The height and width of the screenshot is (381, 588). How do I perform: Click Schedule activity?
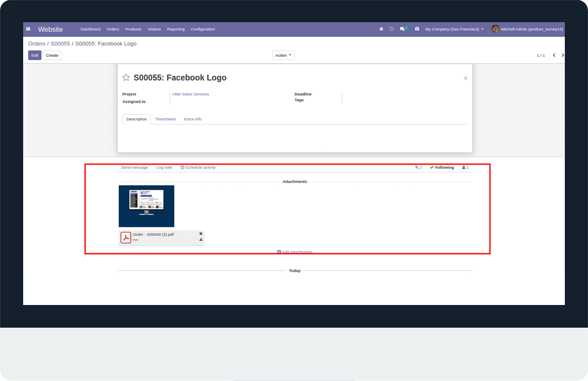coord(198,168)
